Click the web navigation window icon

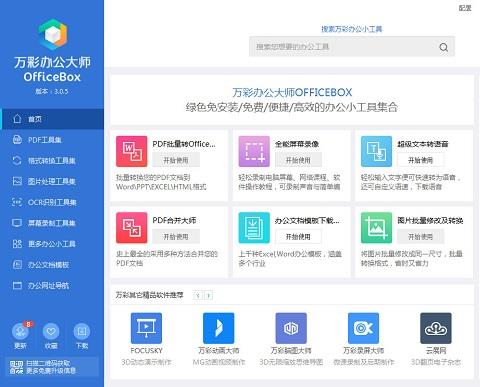coord(17,285)
